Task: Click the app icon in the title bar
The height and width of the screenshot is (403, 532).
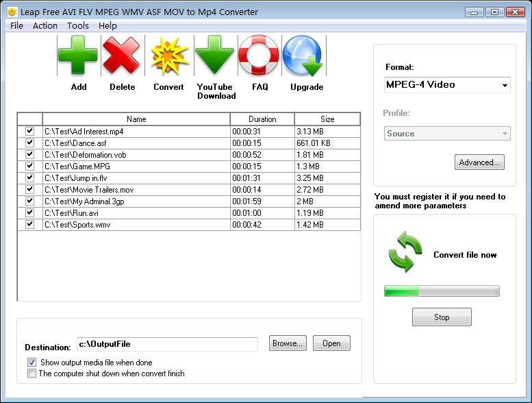Action: tap(12, 12)
